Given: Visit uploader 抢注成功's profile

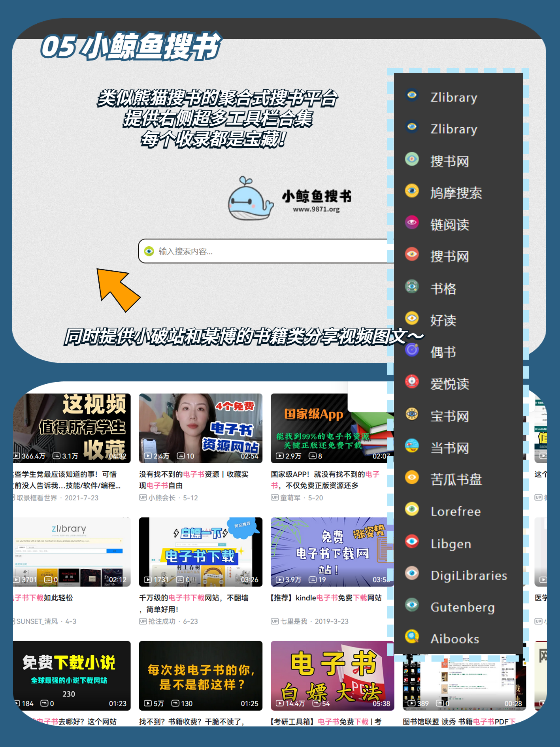Looking at the screenshot, I should [x=162, y=622].
